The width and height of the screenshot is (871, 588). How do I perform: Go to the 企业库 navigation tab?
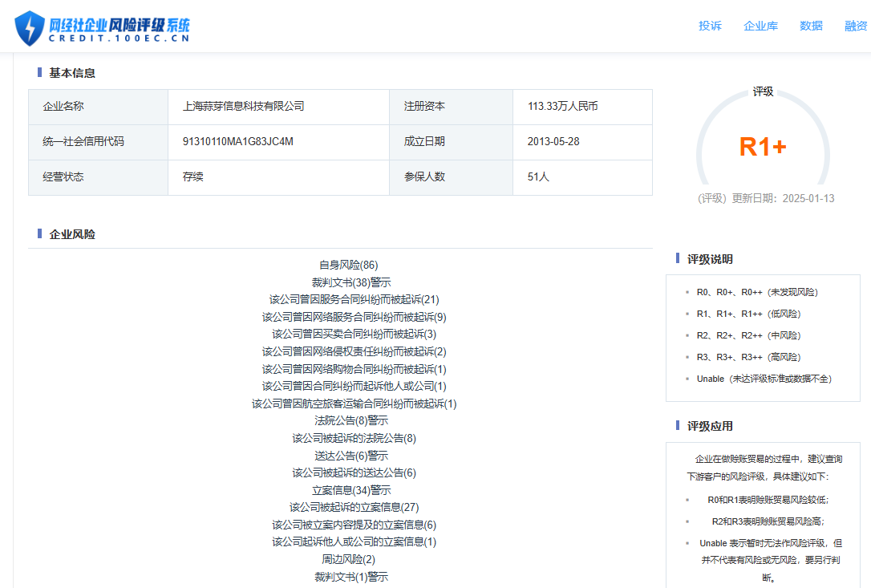tap(760, 26)
